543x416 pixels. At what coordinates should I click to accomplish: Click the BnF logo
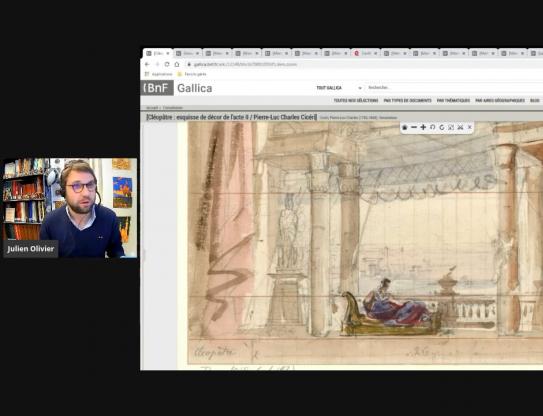[x=157, y=88]
